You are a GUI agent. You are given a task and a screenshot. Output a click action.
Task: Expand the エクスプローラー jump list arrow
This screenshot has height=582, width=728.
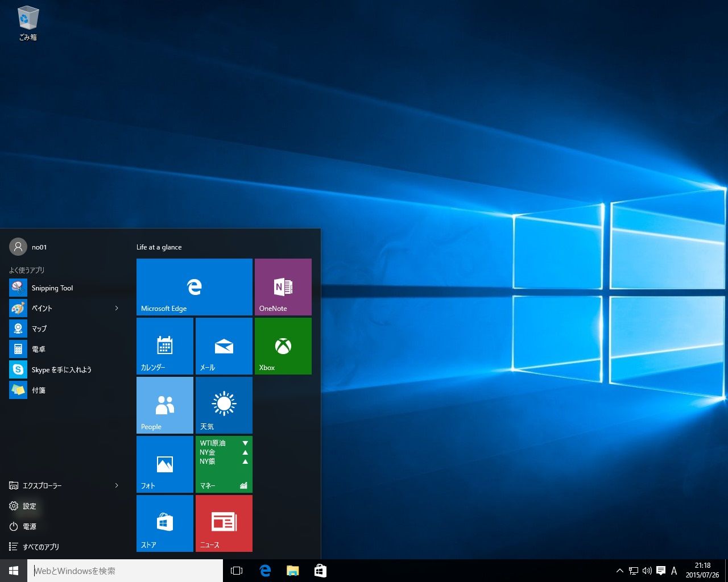117,485
